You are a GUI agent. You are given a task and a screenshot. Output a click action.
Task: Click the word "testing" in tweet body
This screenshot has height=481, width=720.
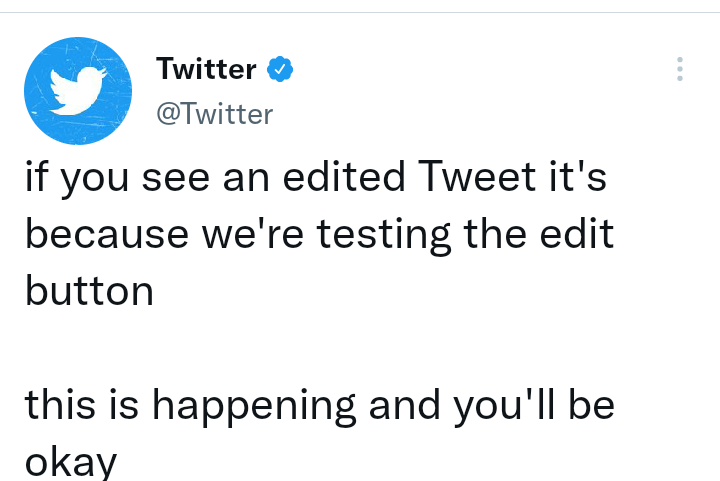[x=383, y=235]
